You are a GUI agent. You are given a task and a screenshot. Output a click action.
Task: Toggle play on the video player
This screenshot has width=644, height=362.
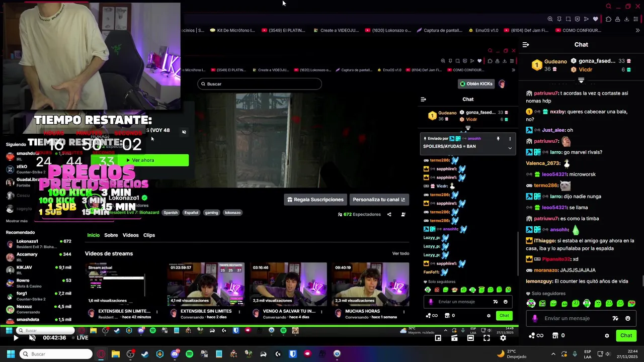(x=16, y=338)
